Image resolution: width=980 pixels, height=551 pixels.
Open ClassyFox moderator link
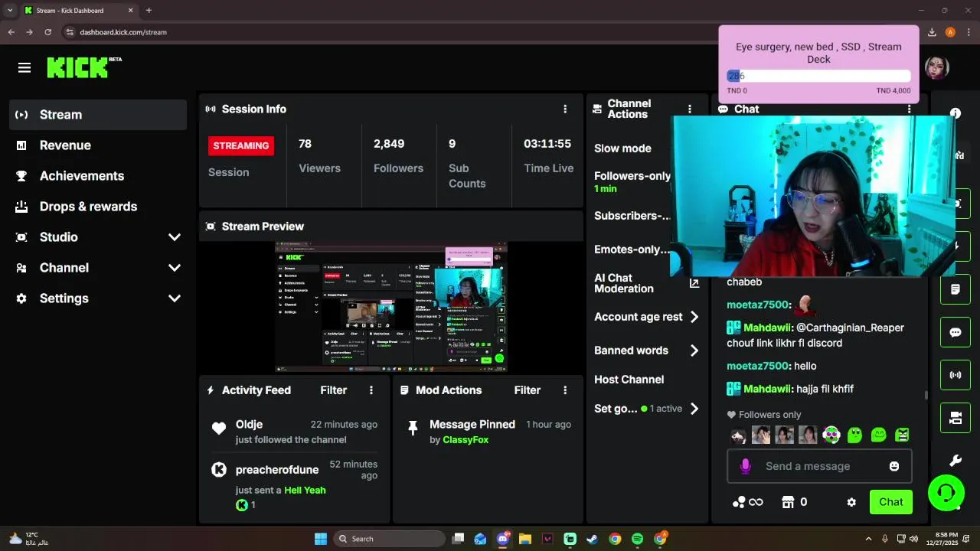click(x=465, y=440)
